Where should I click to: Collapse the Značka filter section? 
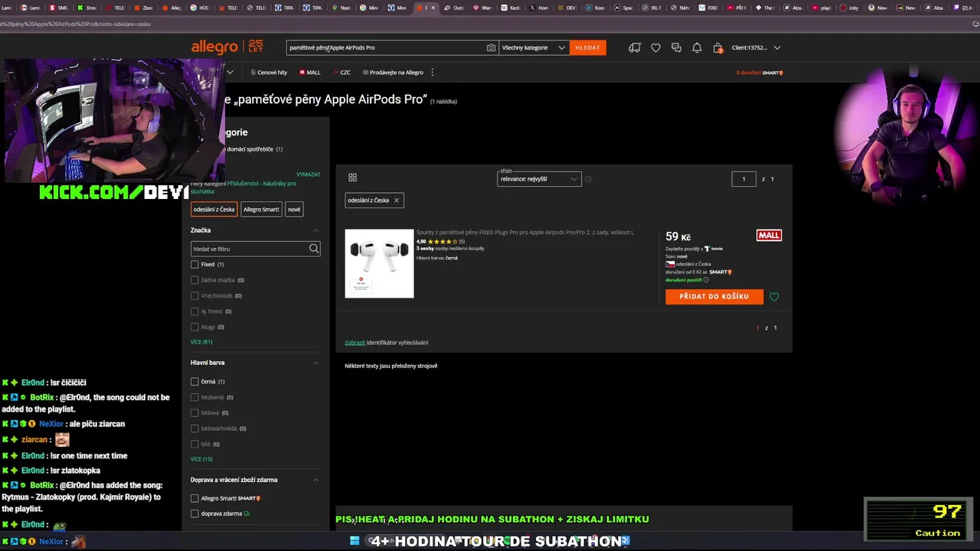click(x=315, y=230)
